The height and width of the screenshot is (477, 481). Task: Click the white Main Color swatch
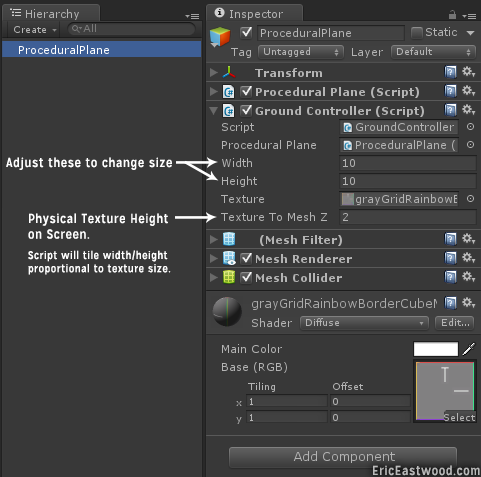(436, 349)
